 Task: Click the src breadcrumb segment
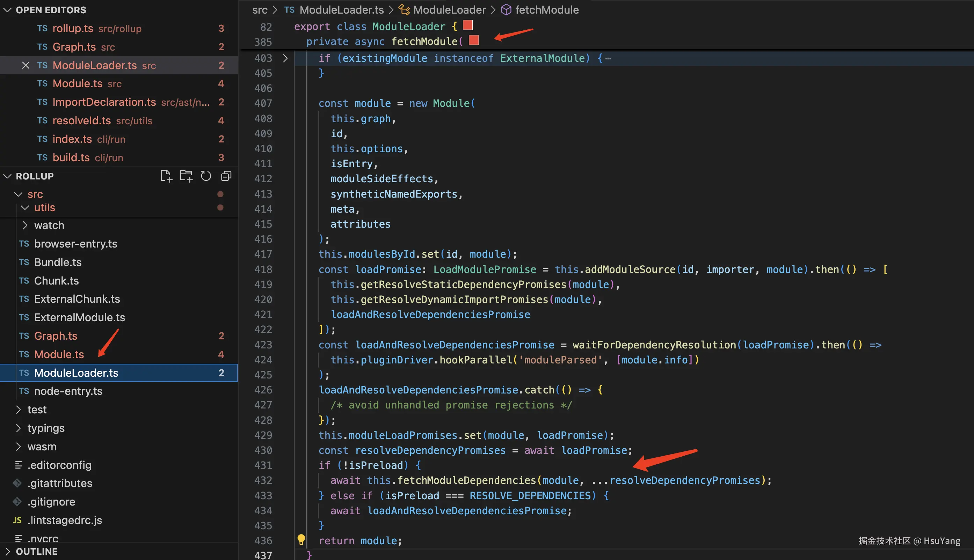(x=260, y=10)
